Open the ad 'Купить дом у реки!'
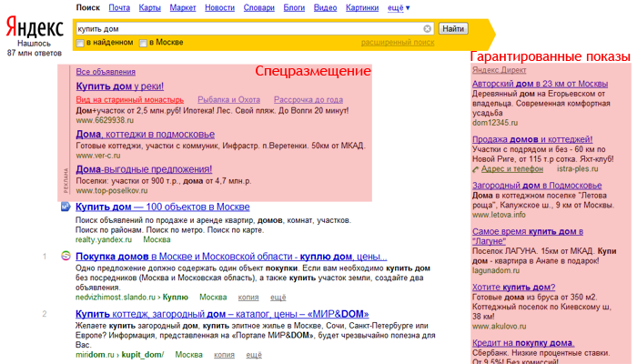 click(x=120, y=86)
